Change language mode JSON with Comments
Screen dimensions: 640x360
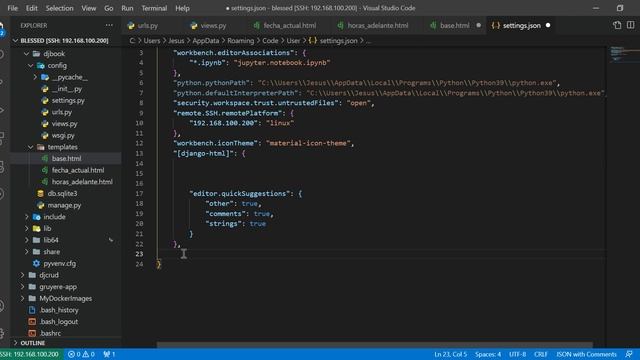click(x=586, y=354)
